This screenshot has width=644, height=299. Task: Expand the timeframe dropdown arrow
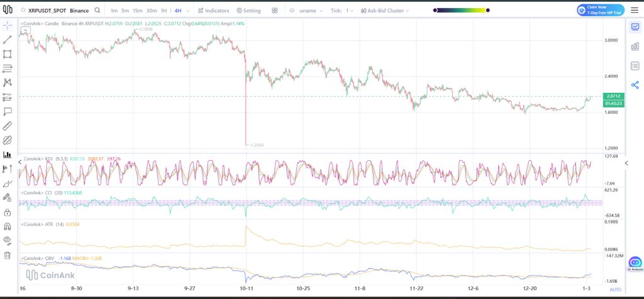tap(188, 11)
